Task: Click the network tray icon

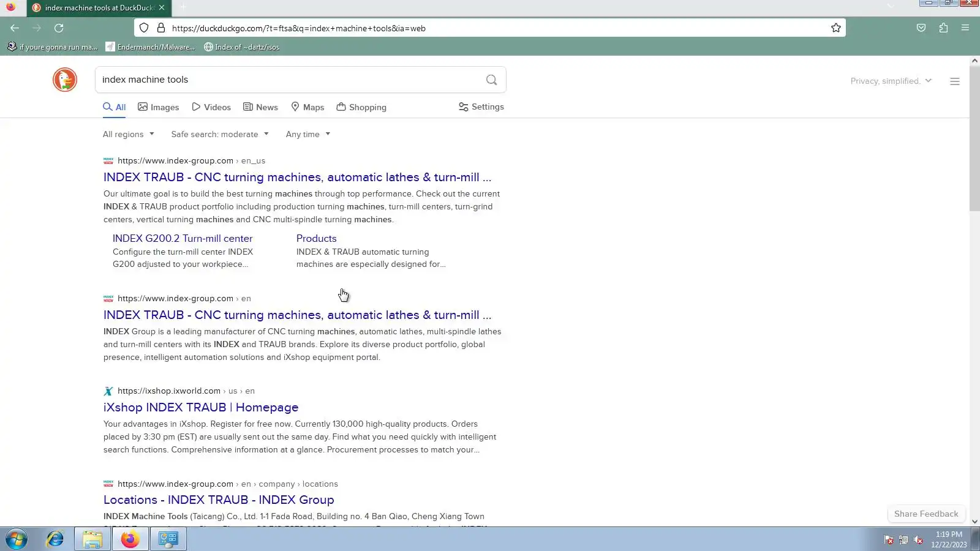Action: click(903, 540)
